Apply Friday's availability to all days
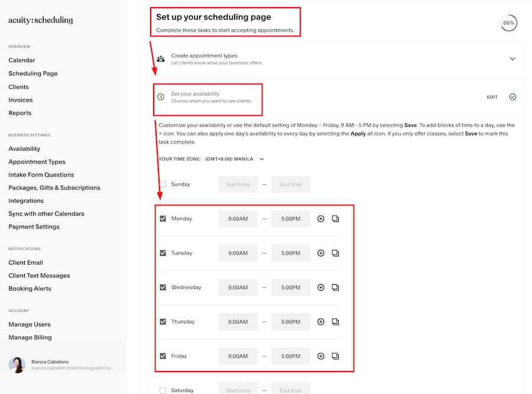Image resolution: width=532 pixels, height=394 pixels. (x=335, y=356)
